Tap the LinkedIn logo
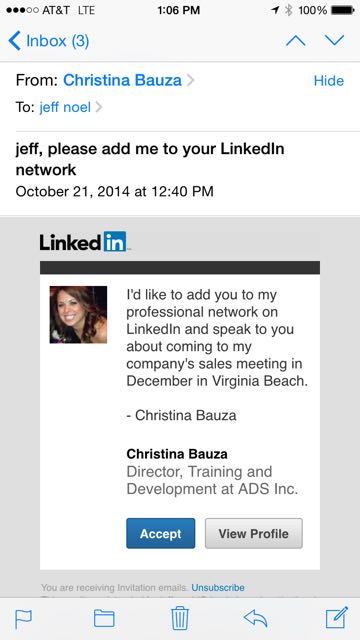The width and height of the screenshot is (360, 640). pyautogui.click(x=83, y=242)
